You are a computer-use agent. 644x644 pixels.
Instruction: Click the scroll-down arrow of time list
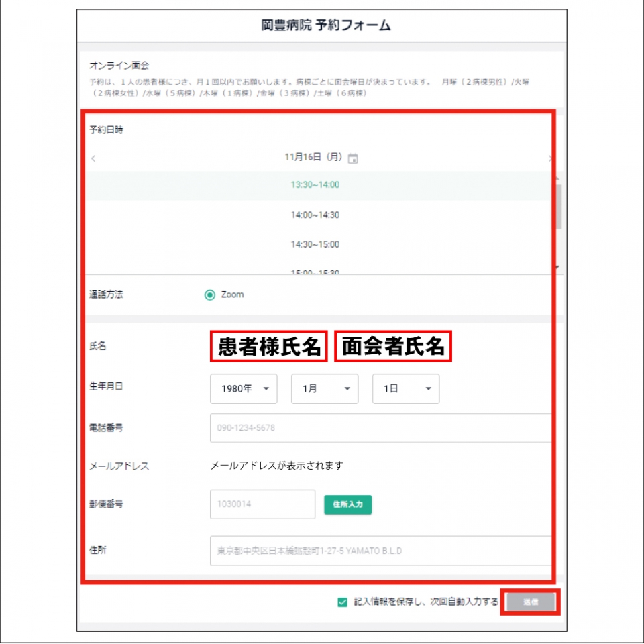[557, 268]
